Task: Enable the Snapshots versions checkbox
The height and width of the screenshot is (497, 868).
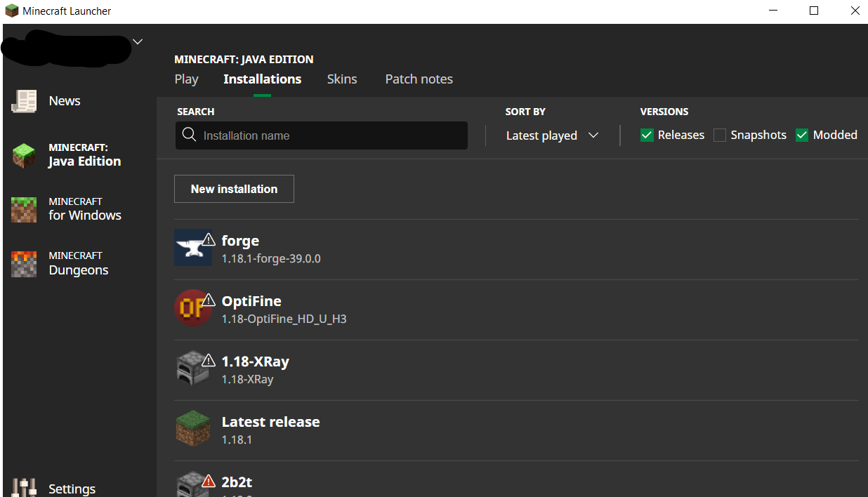Action: pos(720,135)
